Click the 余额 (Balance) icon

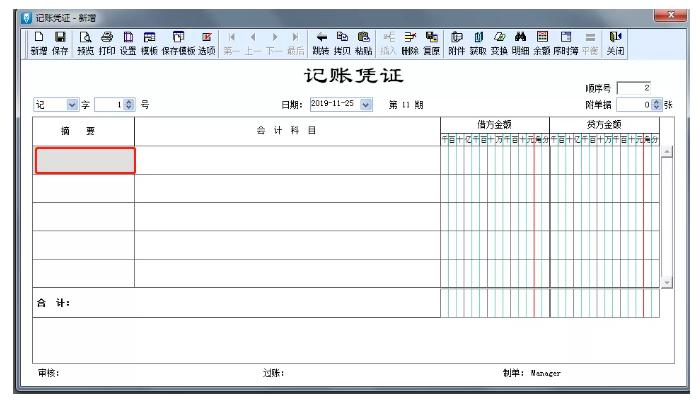[x=542, y=43]
